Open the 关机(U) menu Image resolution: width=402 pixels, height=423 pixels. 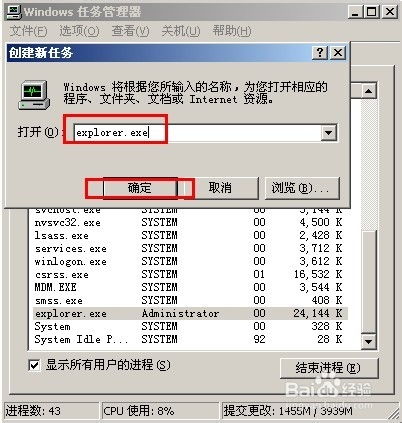[181, 31]
